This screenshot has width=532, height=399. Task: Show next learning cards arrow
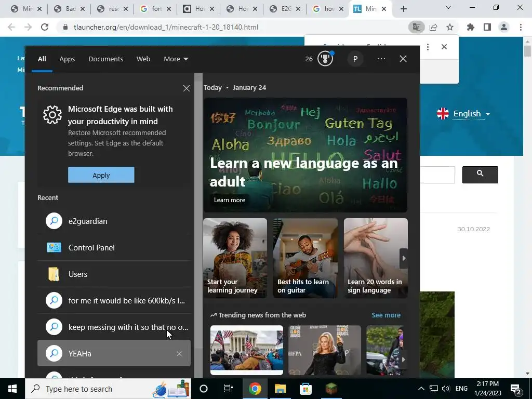pos(403,258)
